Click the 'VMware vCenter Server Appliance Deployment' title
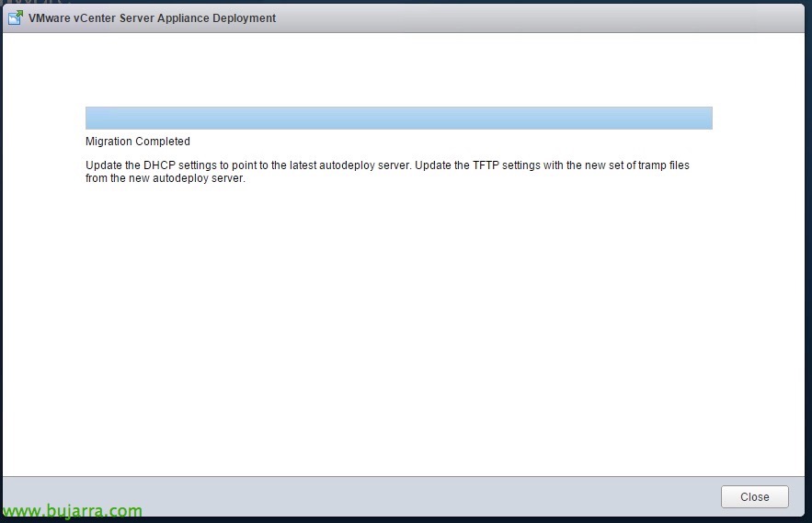Image resolution: width=812 pixels, height=523 pixels. (152, 18)
